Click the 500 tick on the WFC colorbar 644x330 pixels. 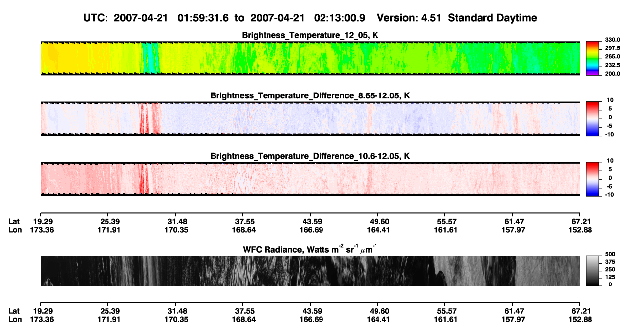click(610, 254)
